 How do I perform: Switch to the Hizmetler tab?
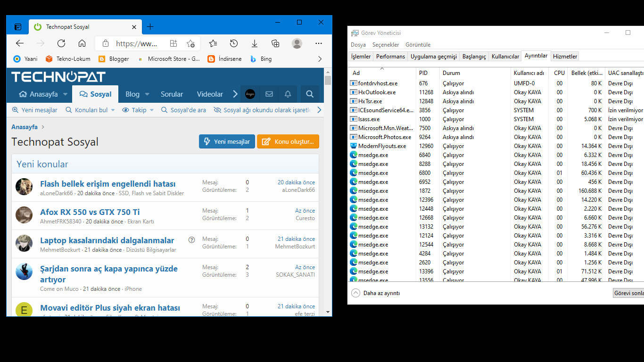tap(565, 57)
